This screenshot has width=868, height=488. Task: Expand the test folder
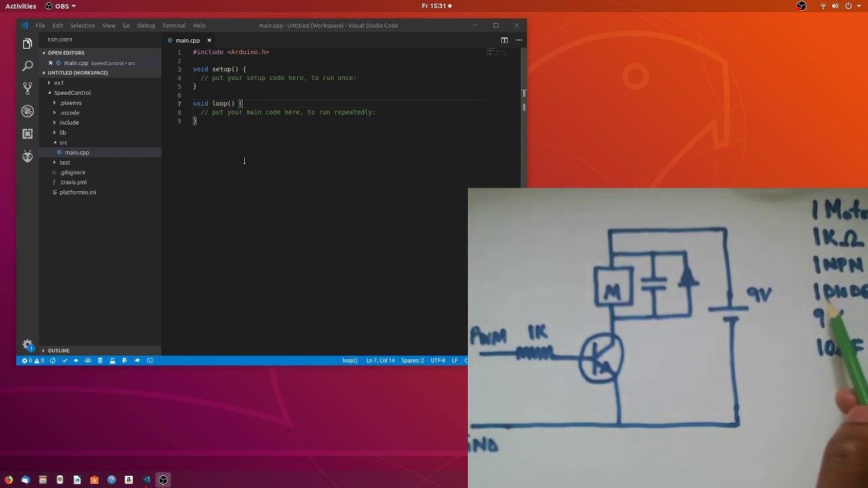click(x=64, y=163)
